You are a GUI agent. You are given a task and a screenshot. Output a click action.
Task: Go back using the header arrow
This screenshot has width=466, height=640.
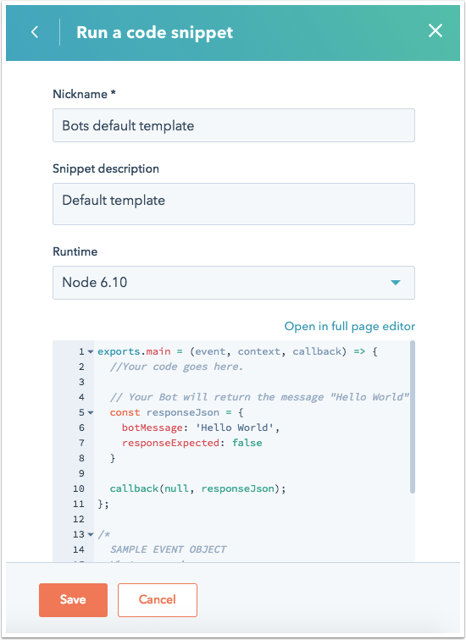(35, 32)
